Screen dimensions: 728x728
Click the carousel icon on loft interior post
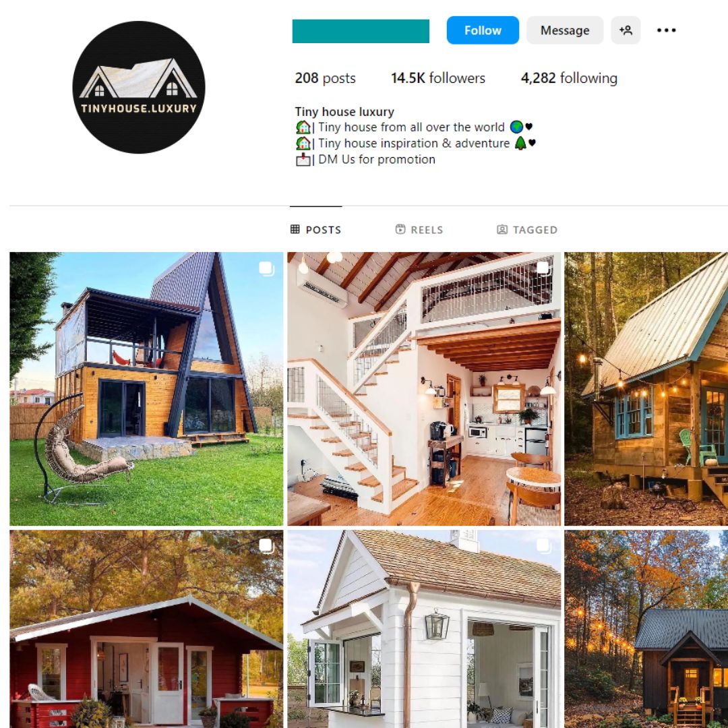coord(544,268)
